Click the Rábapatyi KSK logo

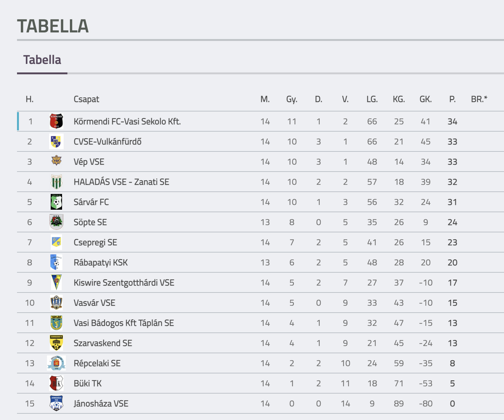56,262
